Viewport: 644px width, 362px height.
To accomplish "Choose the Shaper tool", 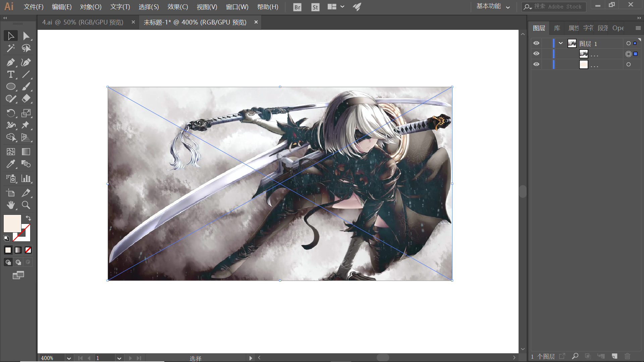I will [x=11, y=99].
